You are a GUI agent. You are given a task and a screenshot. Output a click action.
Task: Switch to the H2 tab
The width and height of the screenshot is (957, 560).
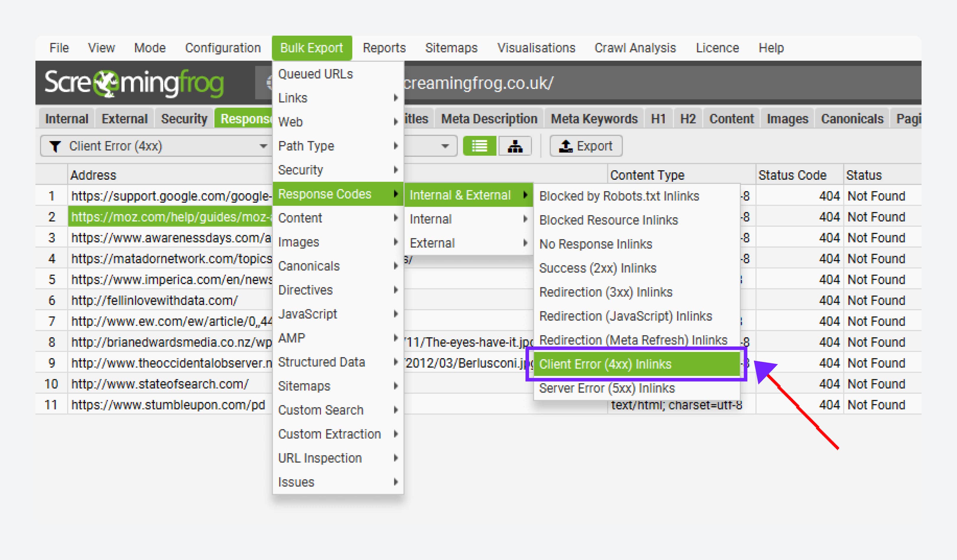[x=688, y=118]
